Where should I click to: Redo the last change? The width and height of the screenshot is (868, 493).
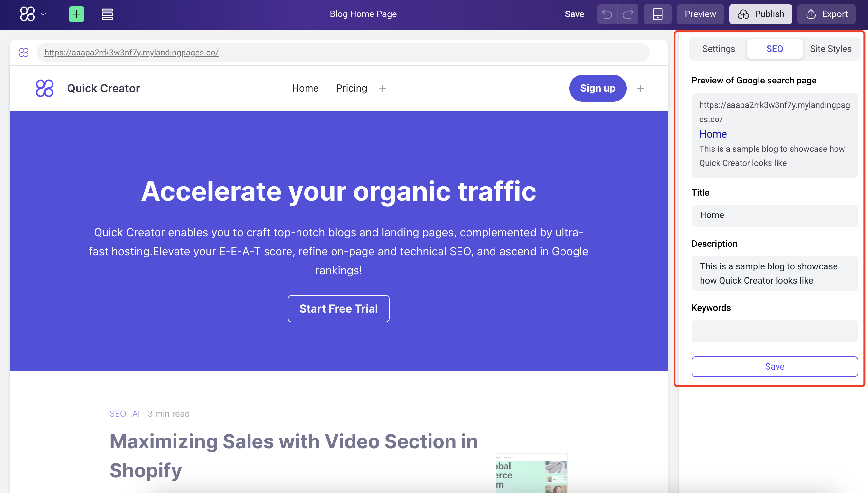(x=628, y=14)
